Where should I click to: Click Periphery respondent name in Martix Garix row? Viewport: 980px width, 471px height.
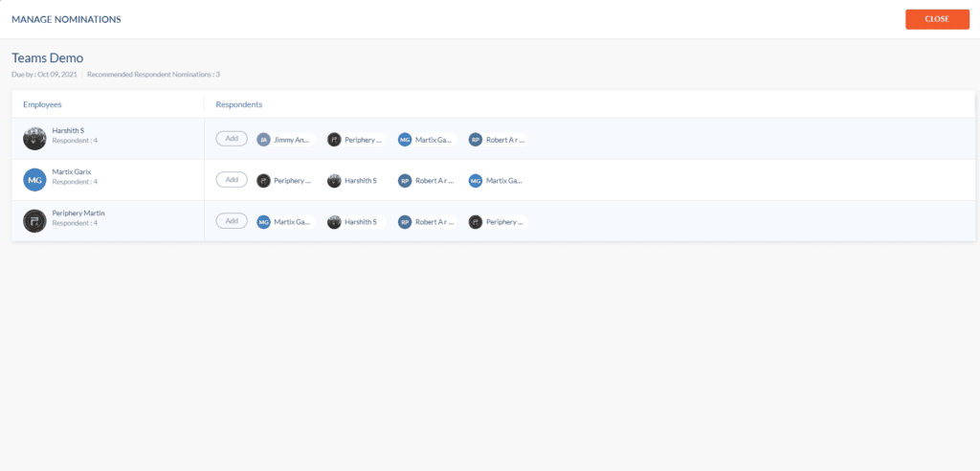tap(293, 181)
